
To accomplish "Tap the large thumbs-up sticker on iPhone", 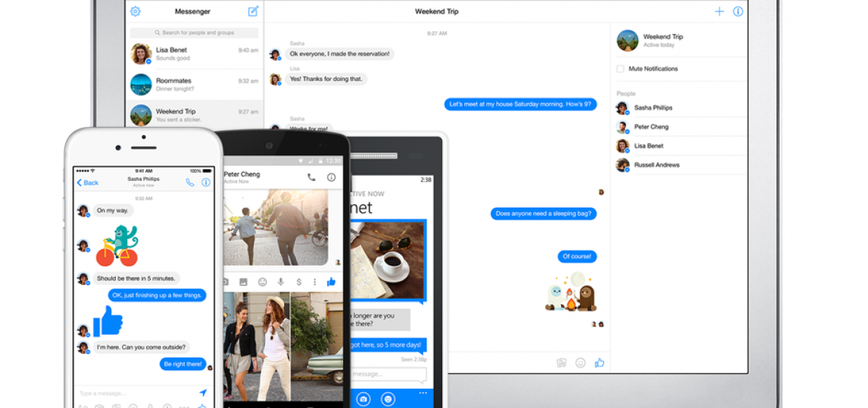I will pyautogui.click(x=108, y=321).
